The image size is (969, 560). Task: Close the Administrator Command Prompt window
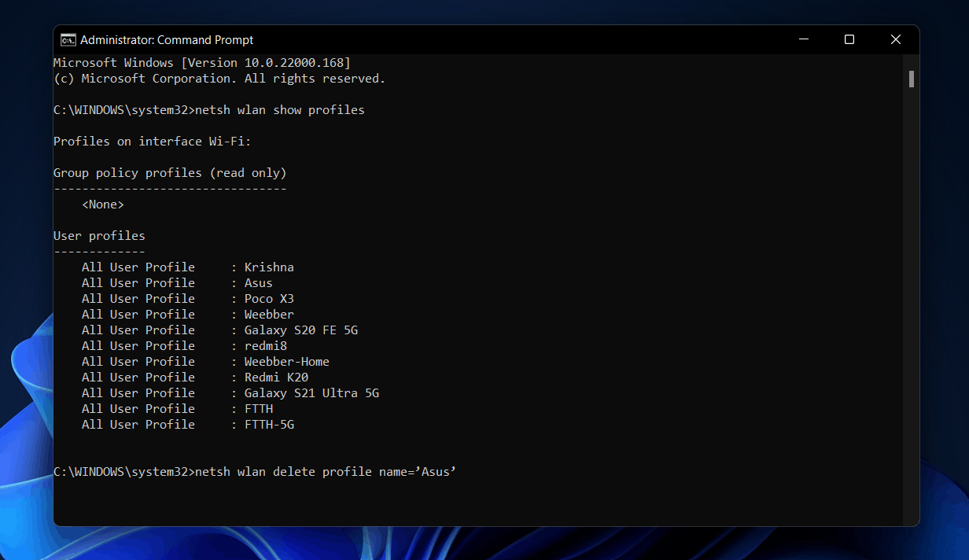(895, 39)
